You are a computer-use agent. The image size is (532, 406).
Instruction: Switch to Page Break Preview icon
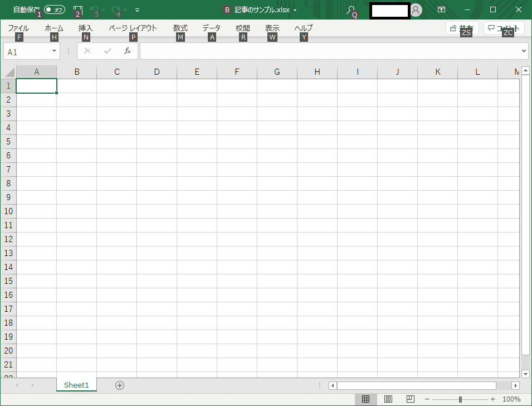pos(410,399)
